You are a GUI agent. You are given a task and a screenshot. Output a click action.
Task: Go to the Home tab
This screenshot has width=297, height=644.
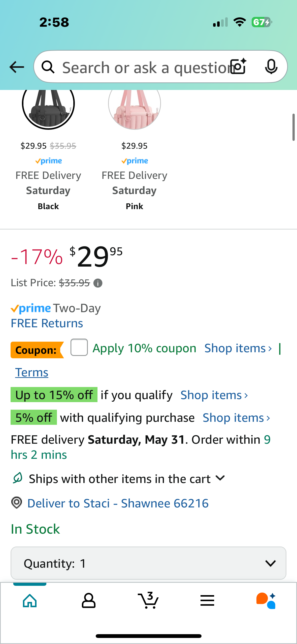click(30, 601)
